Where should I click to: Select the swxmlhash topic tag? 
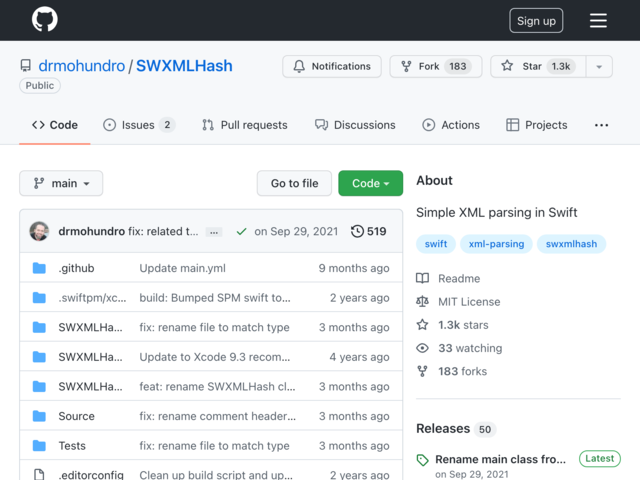click(571, 244)
